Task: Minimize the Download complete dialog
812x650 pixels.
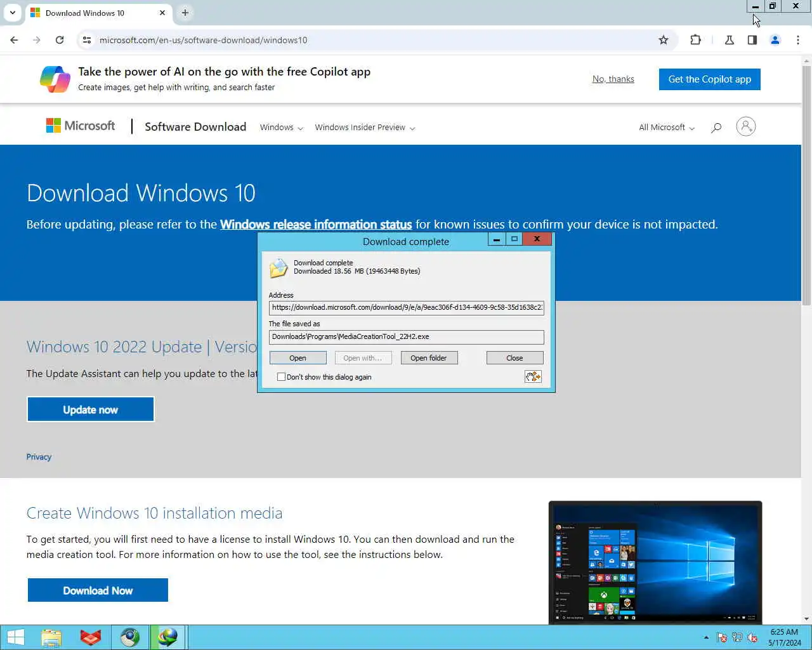Action: coord(496,239)
